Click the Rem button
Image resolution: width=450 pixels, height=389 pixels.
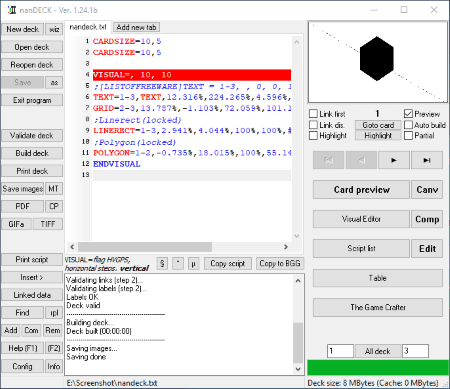(53, 330)
